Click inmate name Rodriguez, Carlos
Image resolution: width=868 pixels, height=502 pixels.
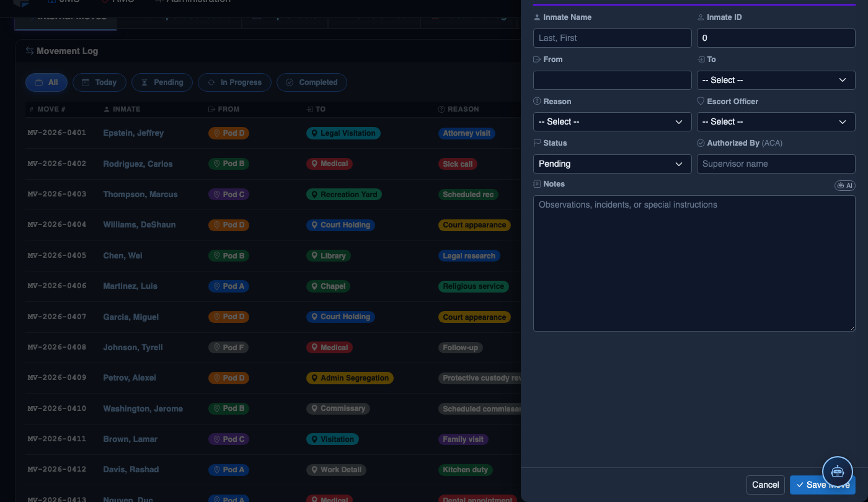[x=138, y=164]
